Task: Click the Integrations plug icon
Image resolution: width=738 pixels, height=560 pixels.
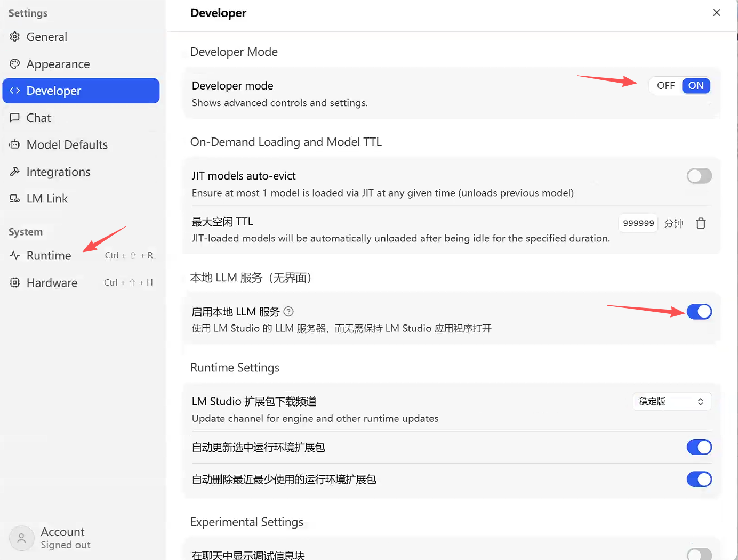Action: 15,172
